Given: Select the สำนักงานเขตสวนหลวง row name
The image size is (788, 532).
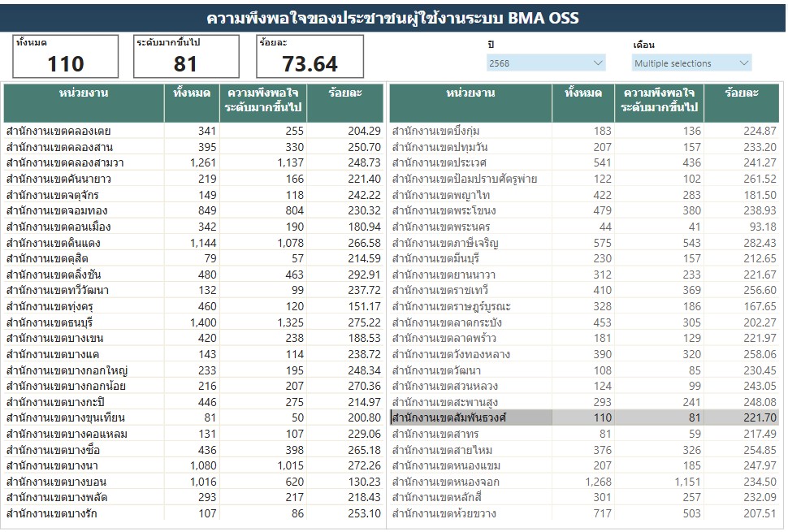Looking at the screenshot, I should pos(444,386).
